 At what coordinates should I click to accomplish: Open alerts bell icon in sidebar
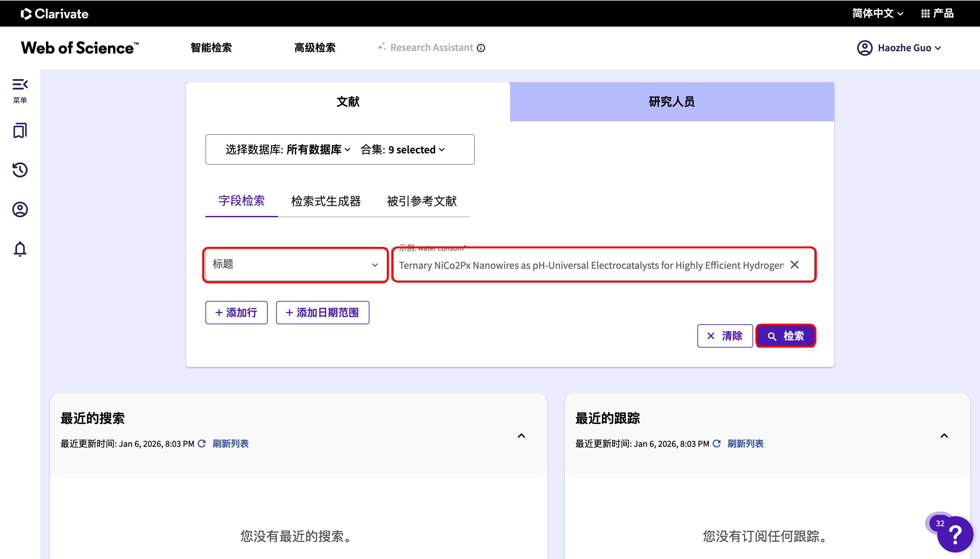click(20, 249)
